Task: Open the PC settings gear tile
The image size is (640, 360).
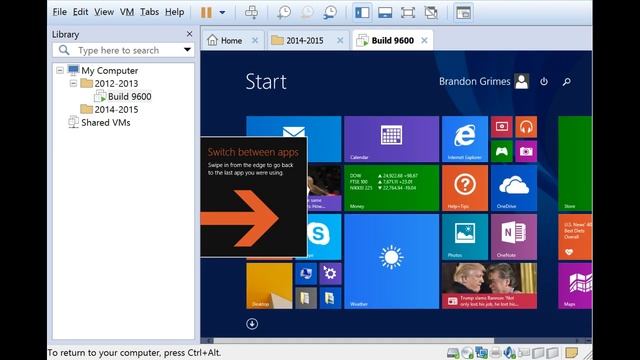Action: click(x=330, y=273)
